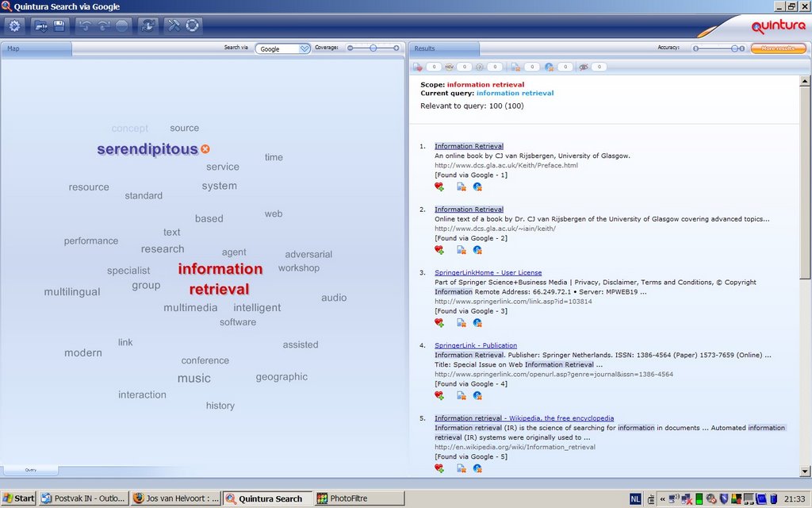Click the NL language indicator in tray
Viewport: 812px width, 508px height.
635,498
